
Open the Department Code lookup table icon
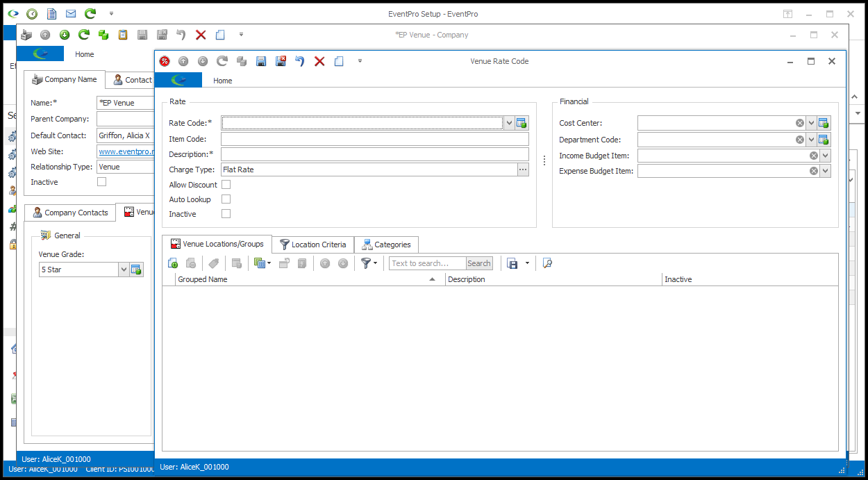coord(824,140)
